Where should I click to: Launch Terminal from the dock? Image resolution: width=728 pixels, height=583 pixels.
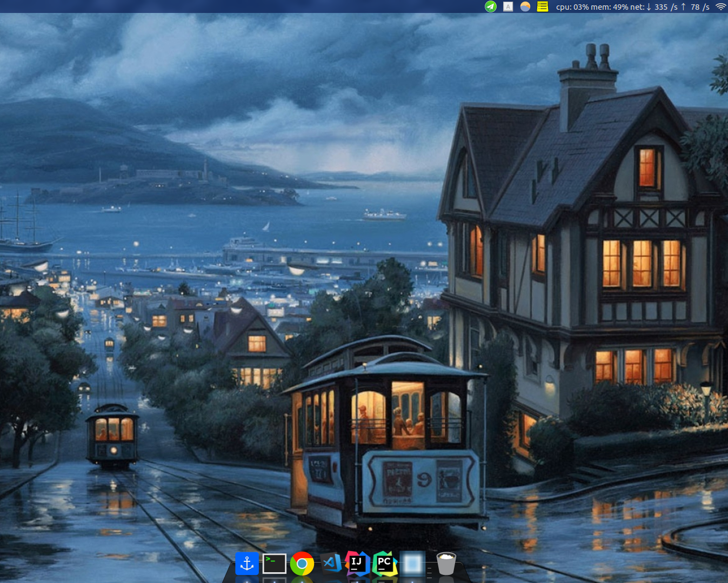tap(275, 564)
